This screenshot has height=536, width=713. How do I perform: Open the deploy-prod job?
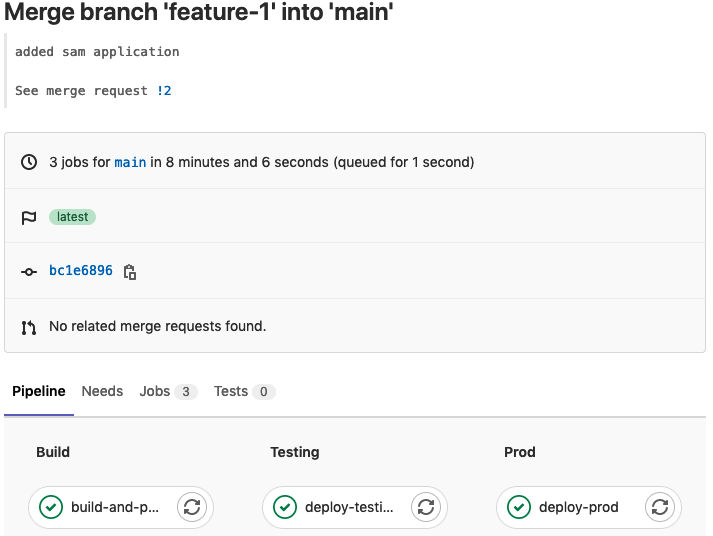click(x=578, y=507)
